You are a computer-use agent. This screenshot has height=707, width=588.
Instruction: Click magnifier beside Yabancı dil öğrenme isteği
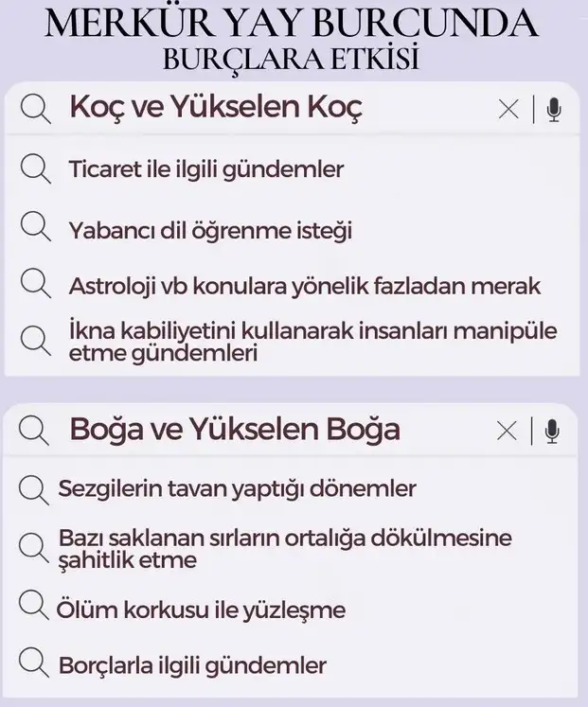tap(36, 227)
